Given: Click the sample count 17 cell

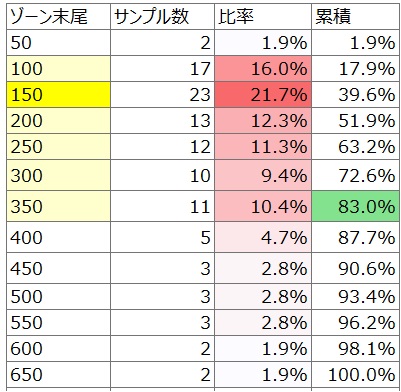Looking at the screenshot, I should (162, 69).
